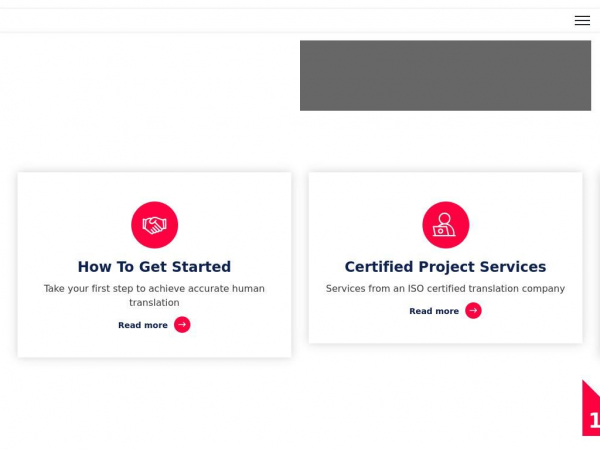Open the Certified Project Services heading

(x=445, y=267)
